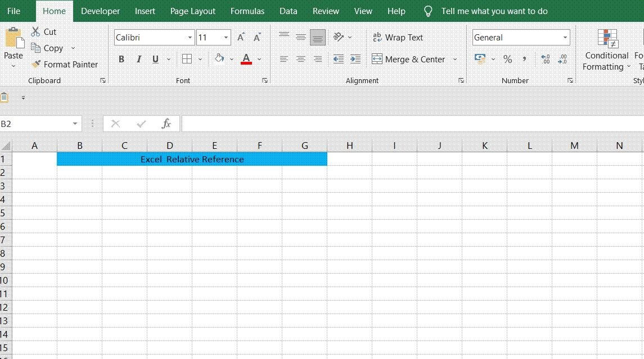The width and height of the screenshot is (644, 359).
Task: Select the merged Excel Relative Reference cell
Action: point(192,159)
